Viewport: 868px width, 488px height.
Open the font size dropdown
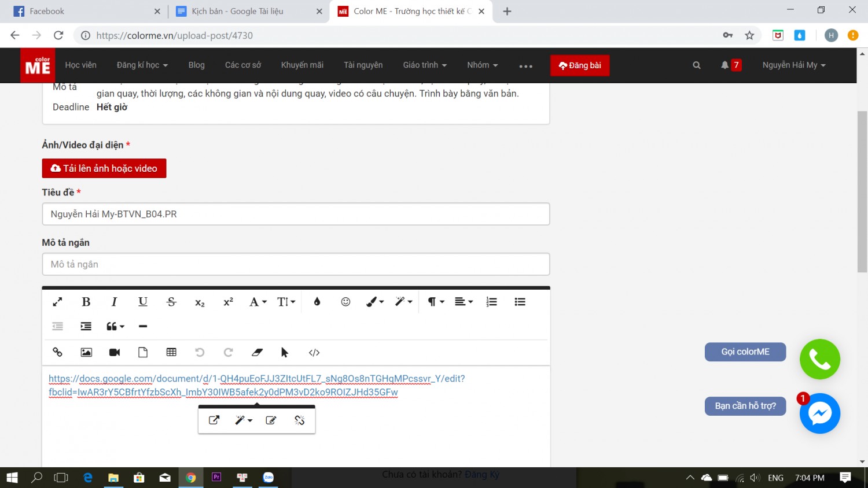point(286,302)
